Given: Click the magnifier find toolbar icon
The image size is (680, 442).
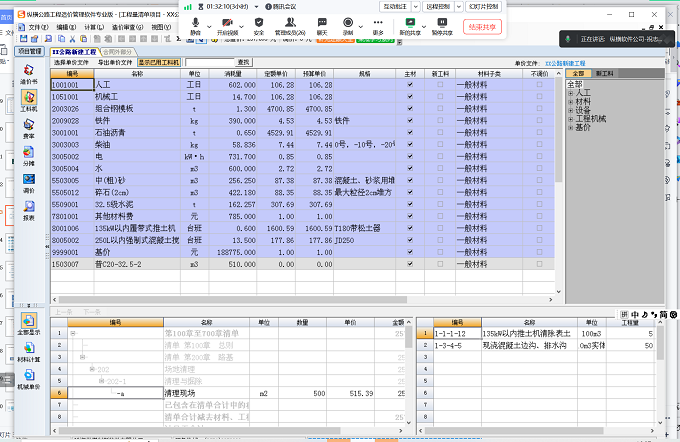Looking at the screenshot, I should 48,39.
